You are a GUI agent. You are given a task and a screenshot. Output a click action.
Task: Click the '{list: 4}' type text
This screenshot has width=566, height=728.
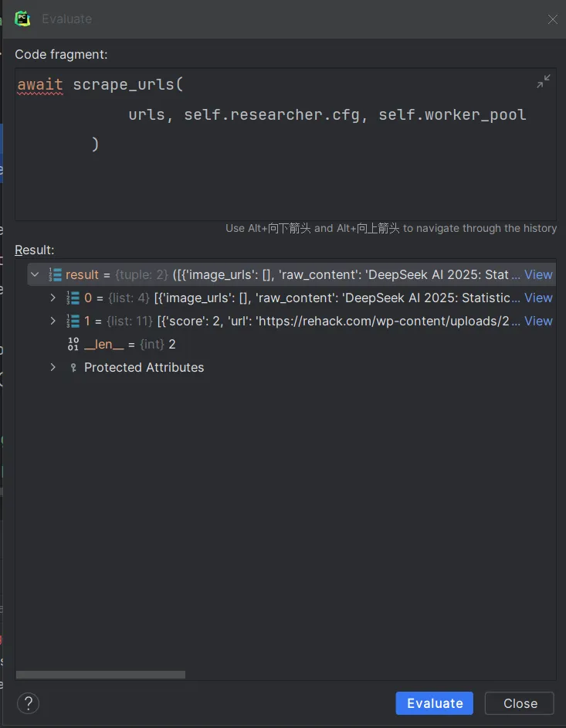[128, 298]
